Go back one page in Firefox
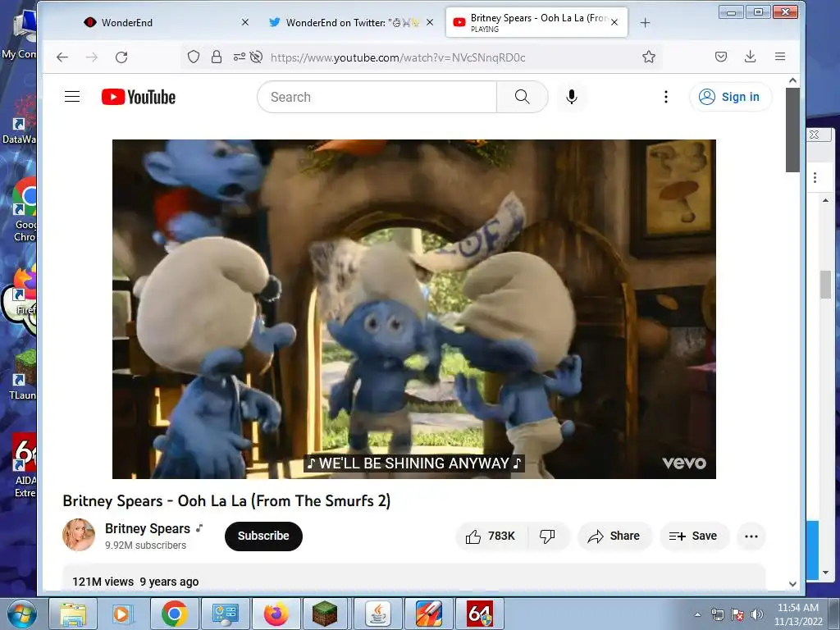 pos(62,57)
